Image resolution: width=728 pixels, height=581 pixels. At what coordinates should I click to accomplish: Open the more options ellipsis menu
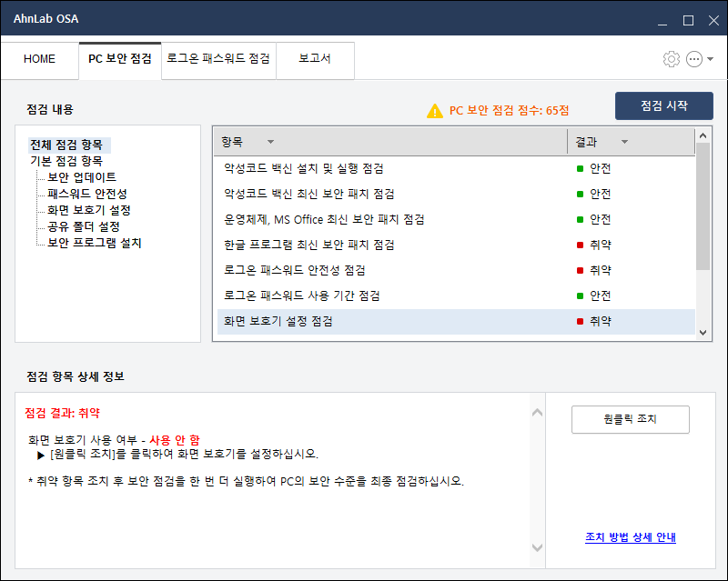pyautogui.click(x=694, y=59)
